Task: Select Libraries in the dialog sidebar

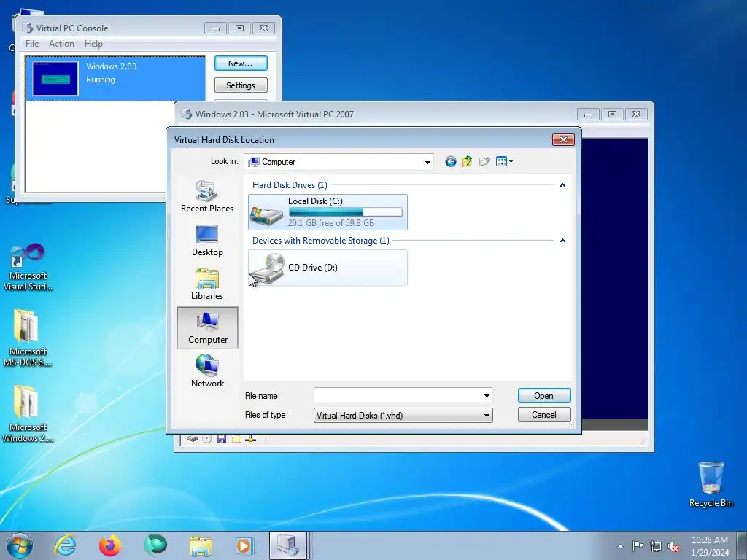Action: [x=207, y=284]
